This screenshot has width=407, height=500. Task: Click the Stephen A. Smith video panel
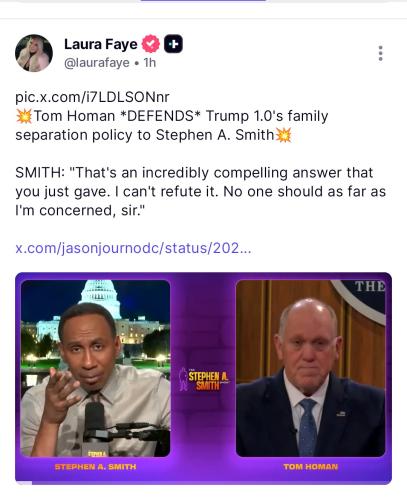point(96,368)
